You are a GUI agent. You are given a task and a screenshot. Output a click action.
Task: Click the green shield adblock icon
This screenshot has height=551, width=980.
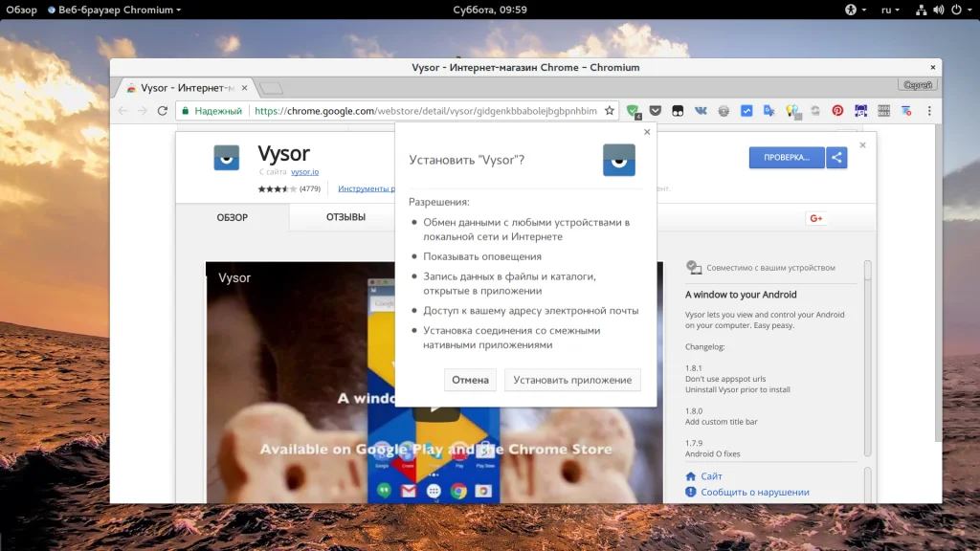[634, 111]
